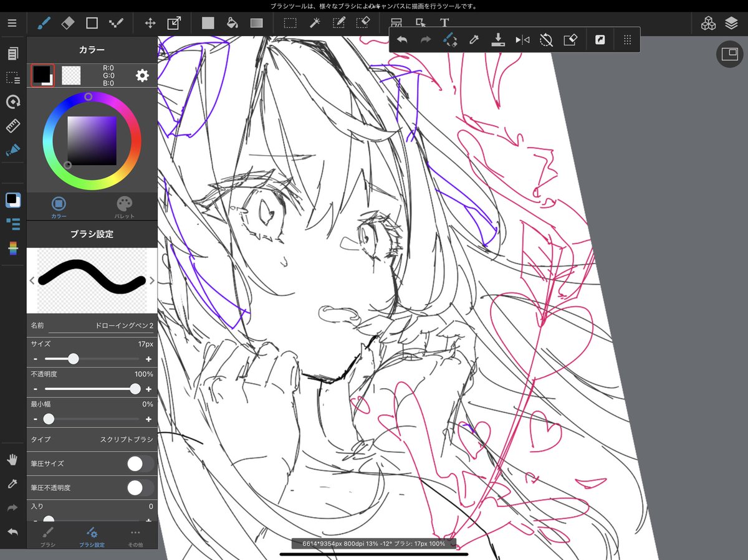748x560 pixels.
Task: Select the selection eraser tool
Action: click(363, 23)
